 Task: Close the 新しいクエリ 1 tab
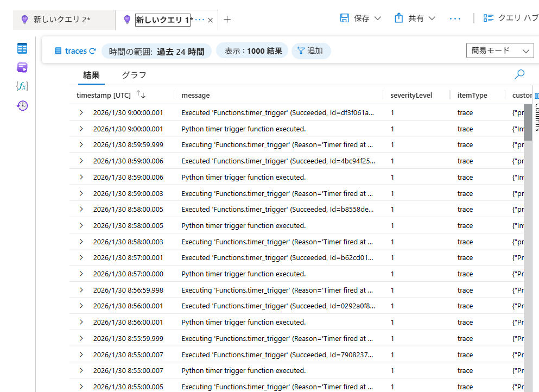click(x=211, y=20)
